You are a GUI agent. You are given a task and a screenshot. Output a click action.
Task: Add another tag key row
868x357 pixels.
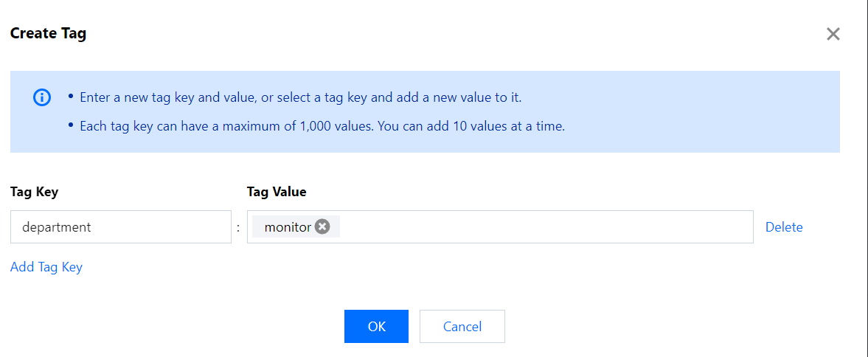point(46,267)
